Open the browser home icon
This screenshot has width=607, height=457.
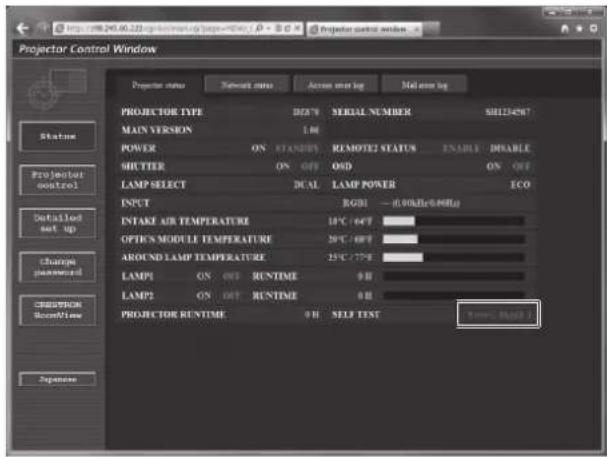(565, 28)
